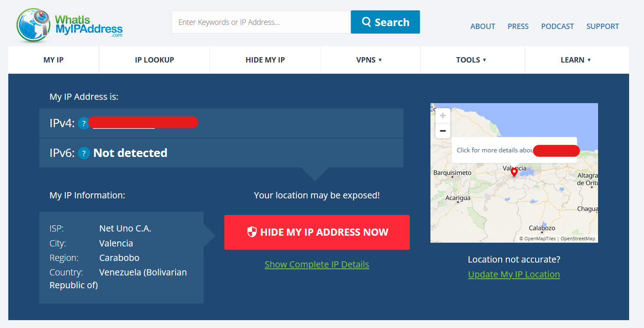Click the 'Not detected' IPv6 value
The image size is (644, 328).
130,153
